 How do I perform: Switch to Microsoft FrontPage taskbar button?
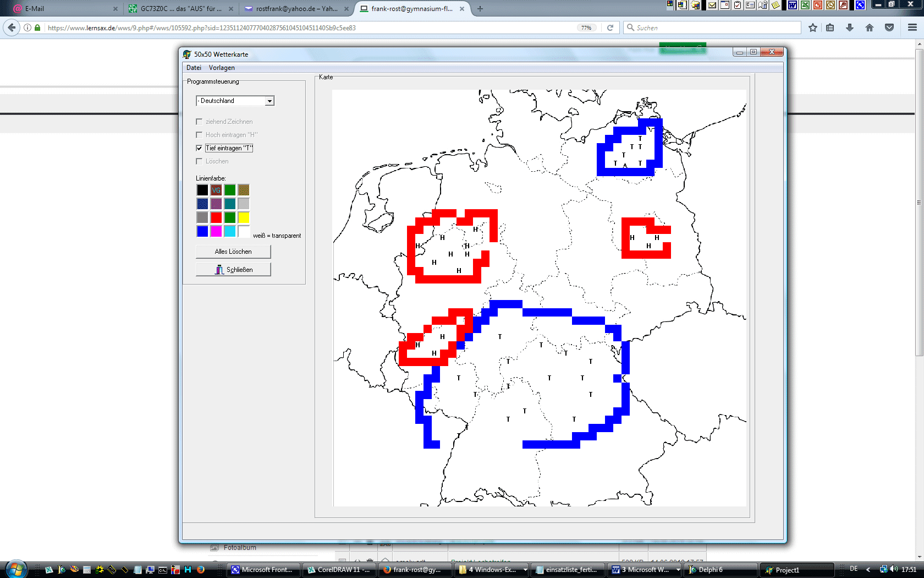click(263, 570)
